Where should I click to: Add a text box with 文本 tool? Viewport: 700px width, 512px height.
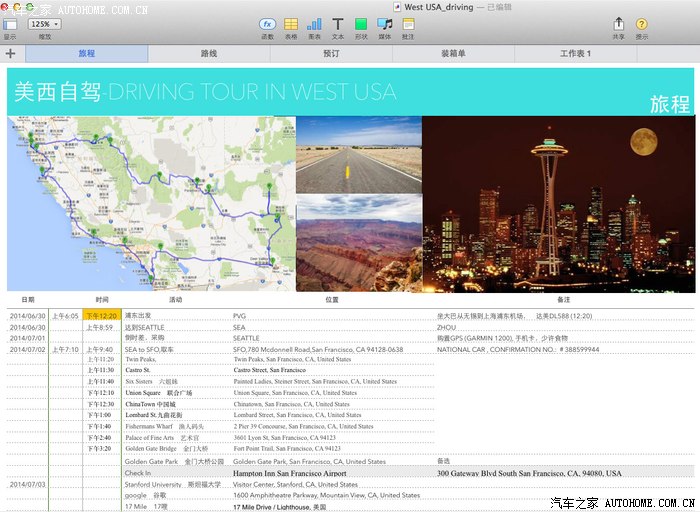(x=338, y=24)
